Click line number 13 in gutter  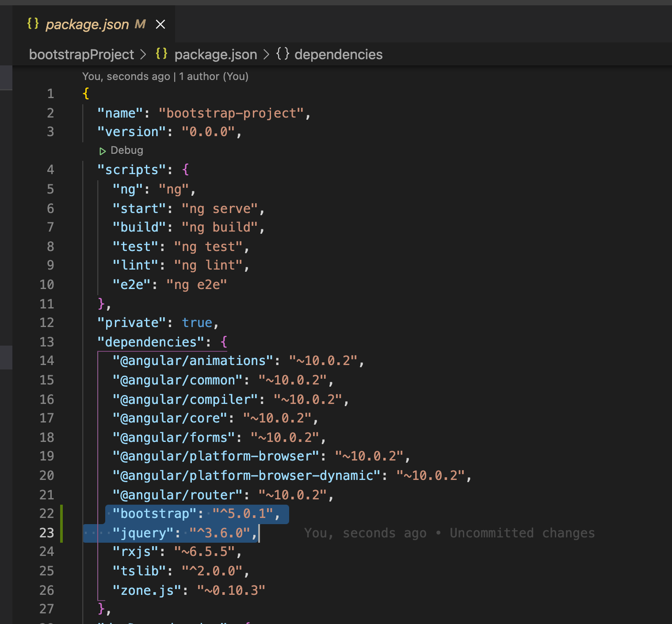[x=47, y=342]
